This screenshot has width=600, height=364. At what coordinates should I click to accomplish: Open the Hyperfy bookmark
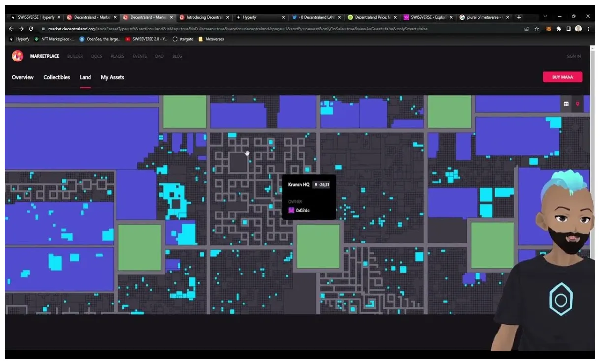coord(19,39)
